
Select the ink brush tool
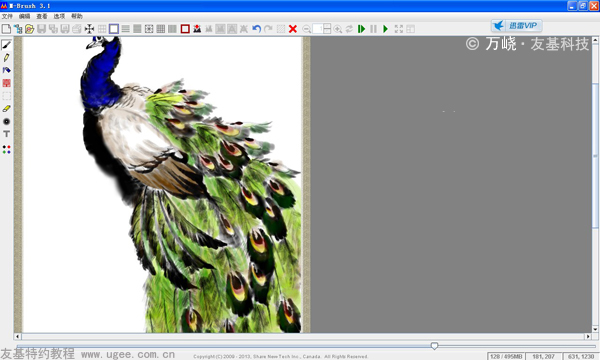[x=7, y=45]
